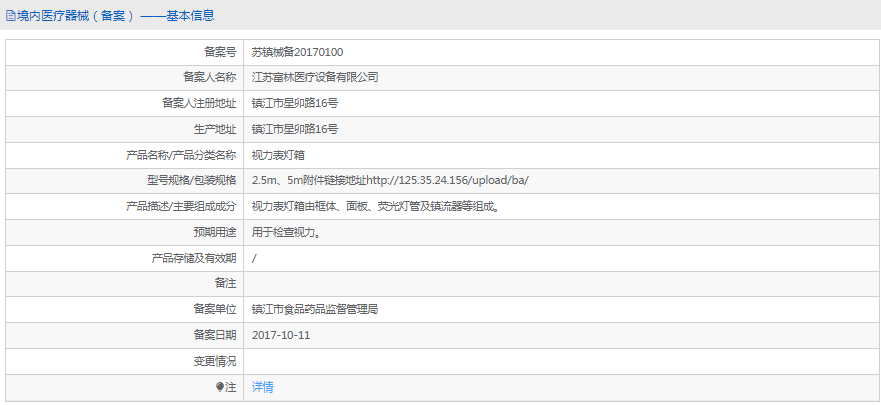Select the authority 镇江市食品药品监督管理局
The height and width of the screenshot is (405, 881).
[315, 310]
